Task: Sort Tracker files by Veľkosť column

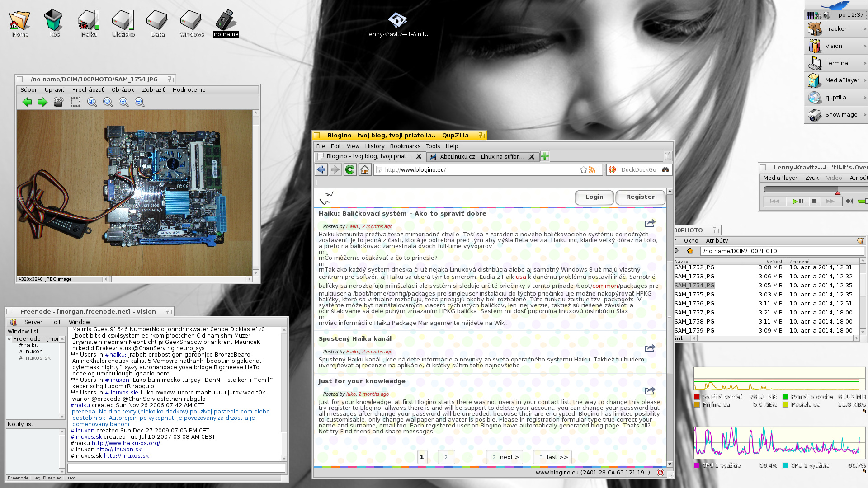Action: click(763, 261)
